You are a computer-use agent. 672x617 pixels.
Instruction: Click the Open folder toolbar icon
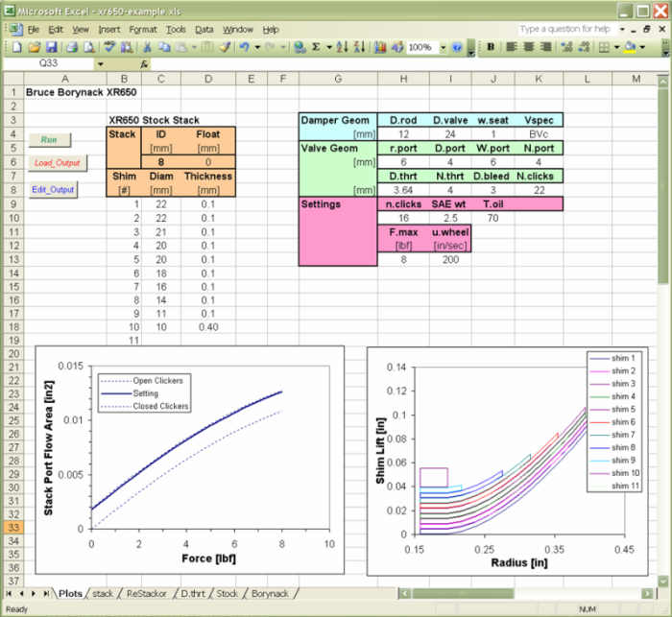[x=35, y=47]
